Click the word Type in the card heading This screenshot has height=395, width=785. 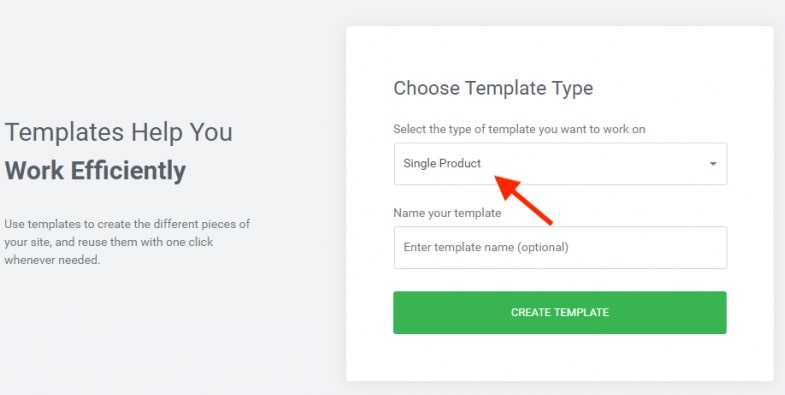[x=572, y=89]
